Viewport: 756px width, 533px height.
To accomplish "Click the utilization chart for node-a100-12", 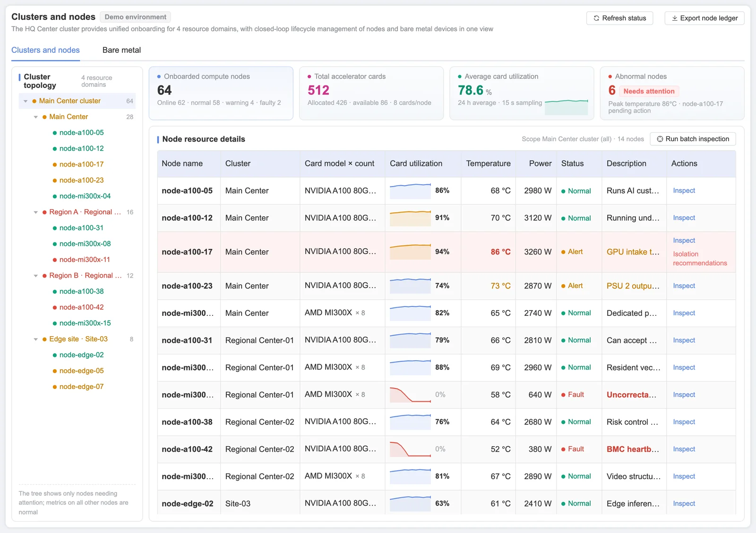I will [x=410, y=218].
